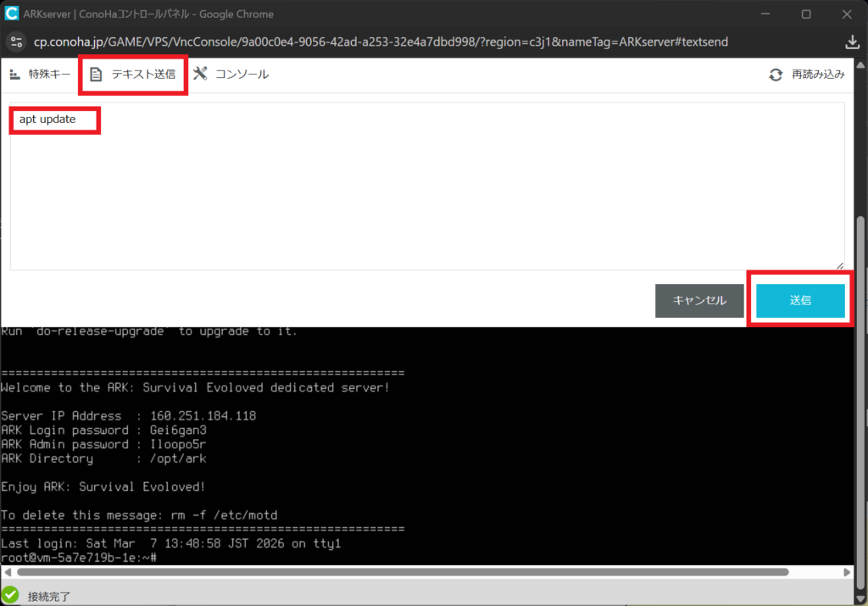This screenshot has height=606, width=868.
Task: Click the install app icon in address bar
Action: [x=852, y=42]
